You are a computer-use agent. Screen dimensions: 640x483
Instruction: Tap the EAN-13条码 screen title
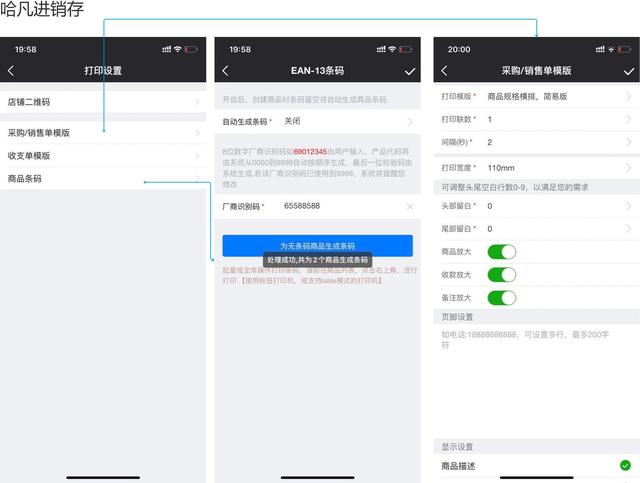pos(318,71)
